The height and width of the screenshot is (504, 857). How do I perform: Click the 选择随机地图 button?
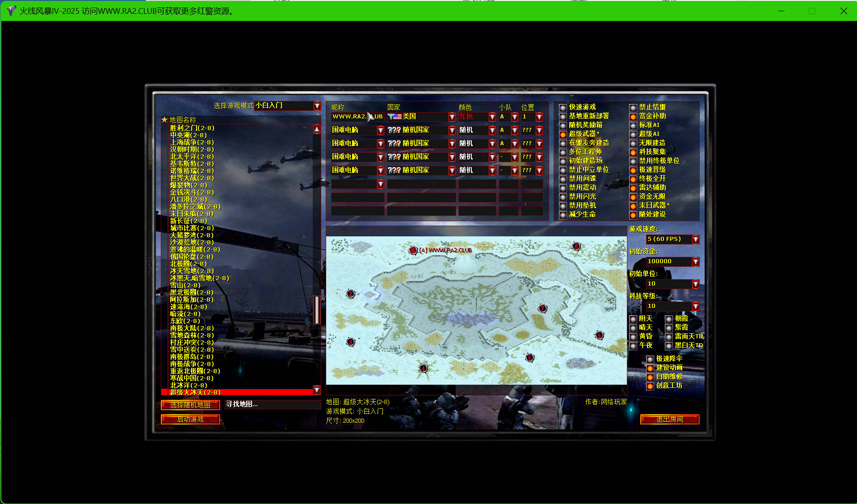(190, 405)
